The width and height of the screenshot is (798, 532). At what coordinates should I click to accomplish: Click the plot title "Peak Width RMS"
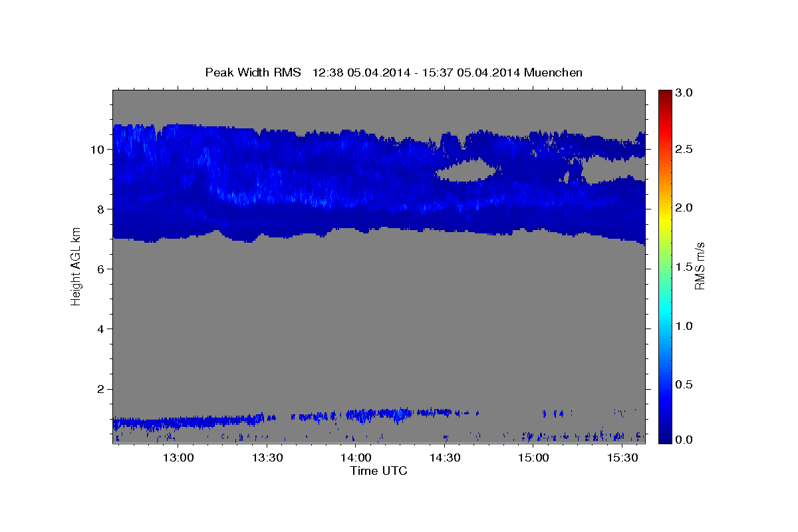pyautogui.click(x=253, y=72)
